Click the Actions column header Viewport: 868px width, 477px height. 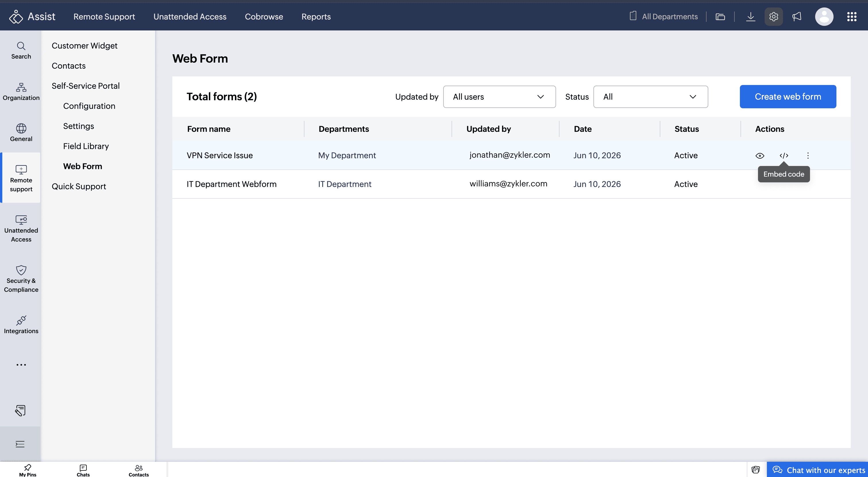coord(769,129)
